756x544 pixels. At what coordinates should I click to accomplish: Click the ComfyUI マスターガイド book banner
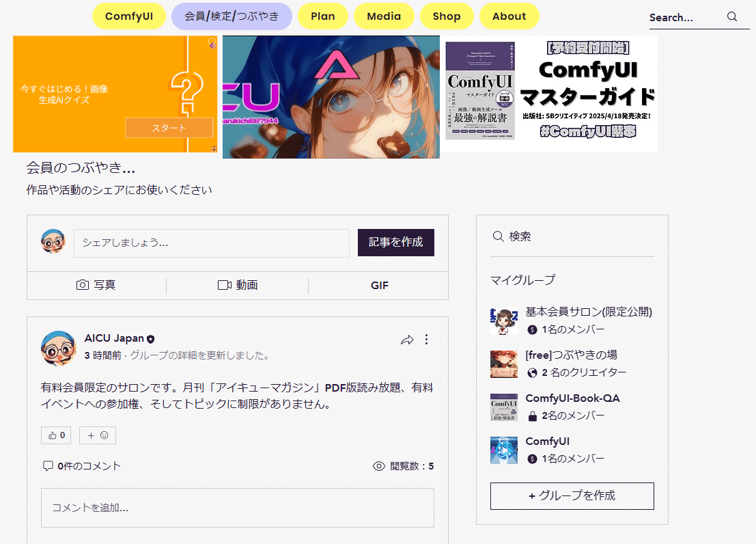click(550, 94)
